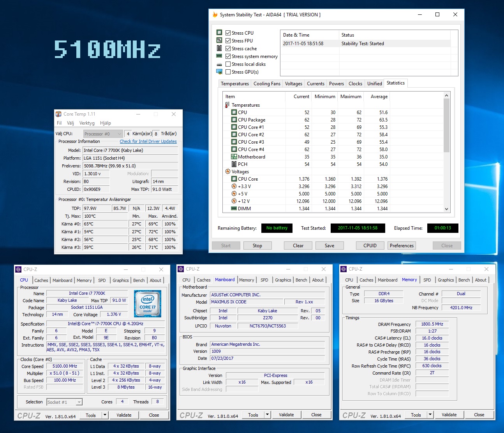Open the SPD tab in CPU-Z Memory window
504x433 pixels.
pyautogui.click(x=427, y=280)
